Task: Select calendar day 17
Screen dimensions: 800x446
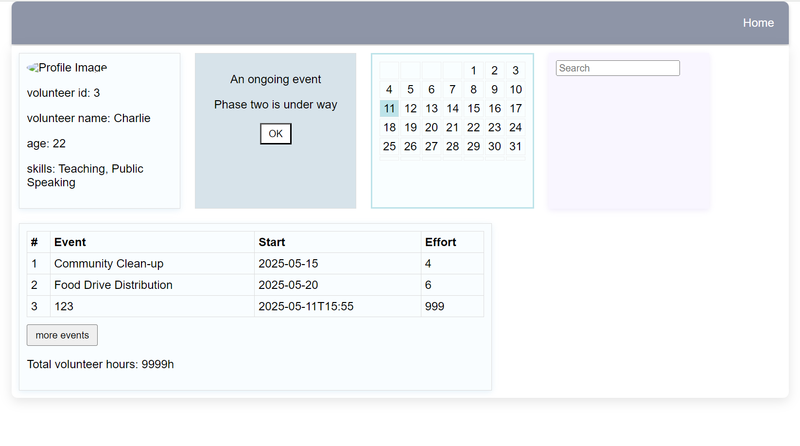Action: [515, 108]
